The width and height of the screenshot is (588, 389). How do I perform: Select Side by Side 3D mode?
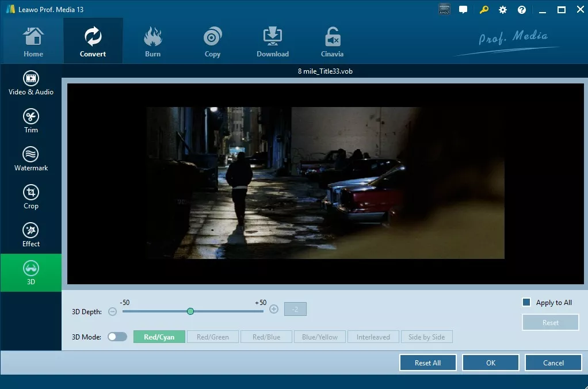(427, 337)
